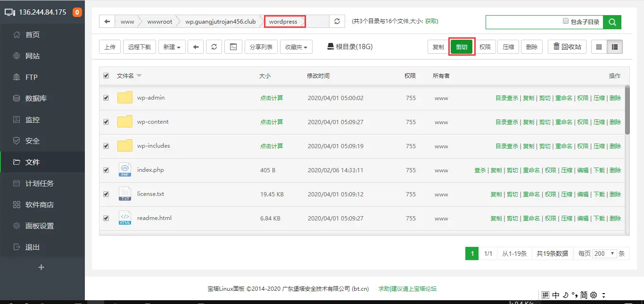Click the index.php file icon
Viewport: 644px width, 304px height.
pos(125,170)
